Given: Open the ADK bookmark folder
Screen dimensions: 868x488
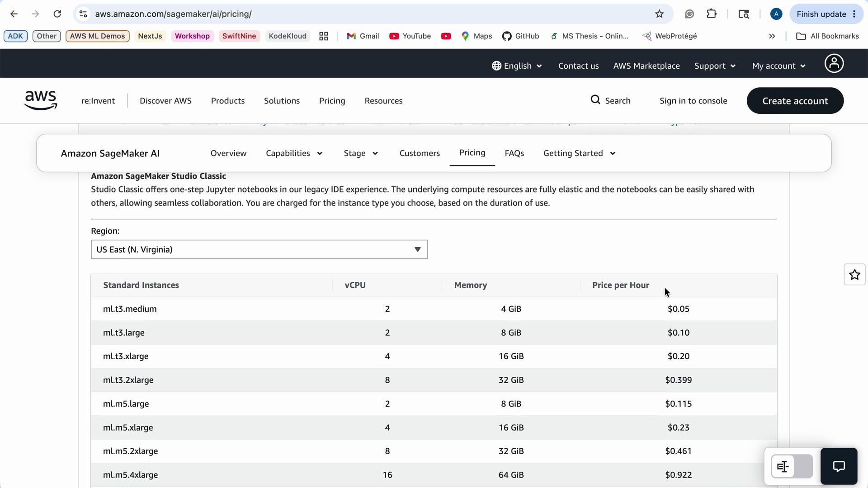Looking at the screenshot, I should [15, 36].
